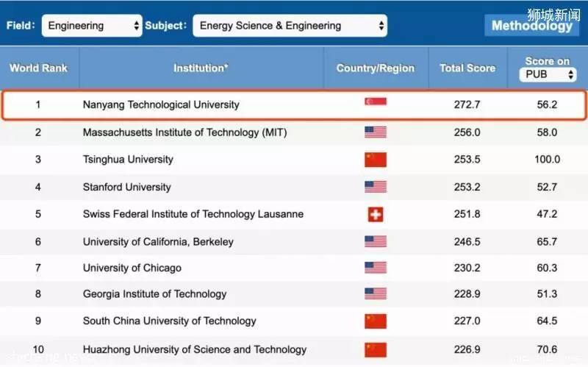Click the Swiss flag in Lausanne row
Screen dimensions: 588x367
(376, 214)
